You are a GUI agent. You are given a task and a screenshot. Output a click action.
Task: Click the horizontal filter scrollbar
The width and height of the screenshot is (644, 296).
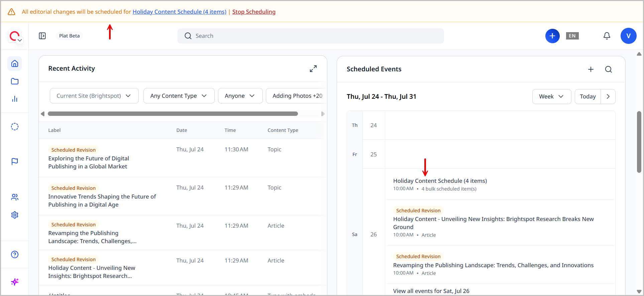[x=173, y=114]
